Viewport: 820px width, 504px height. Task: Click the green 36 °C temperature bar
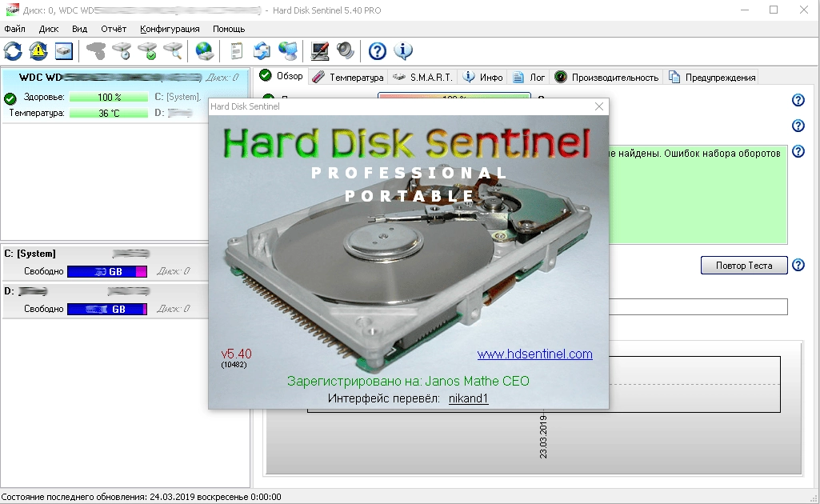pos(109,113)
